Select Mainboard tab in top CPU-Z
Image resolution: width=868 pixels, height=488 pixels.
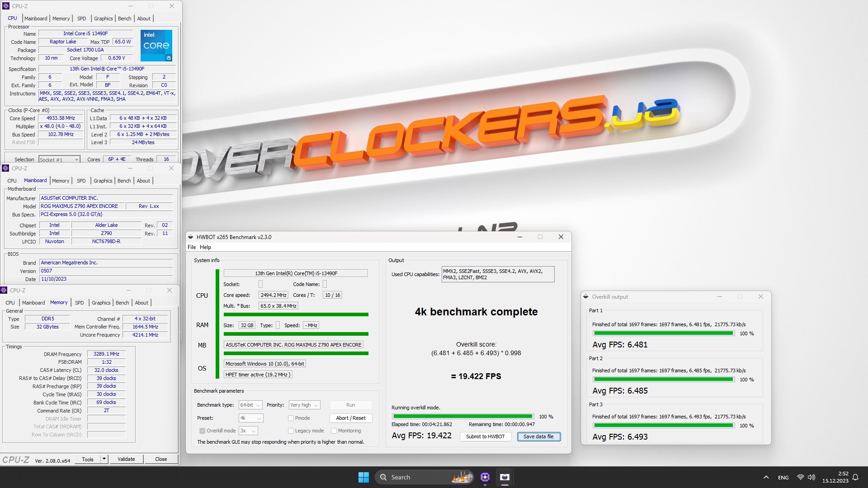coord(36,19)
